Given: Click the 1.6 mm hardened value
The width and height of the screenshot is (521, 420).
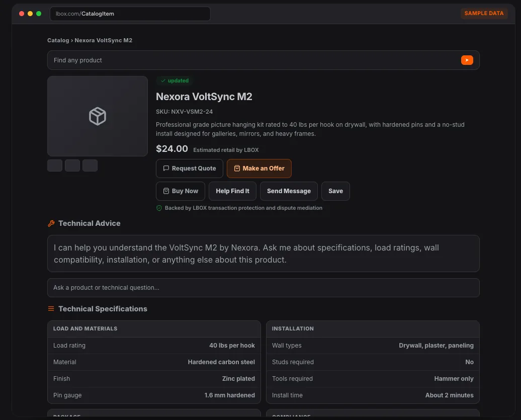Looking at the screenshot, I should pos(230,395).
